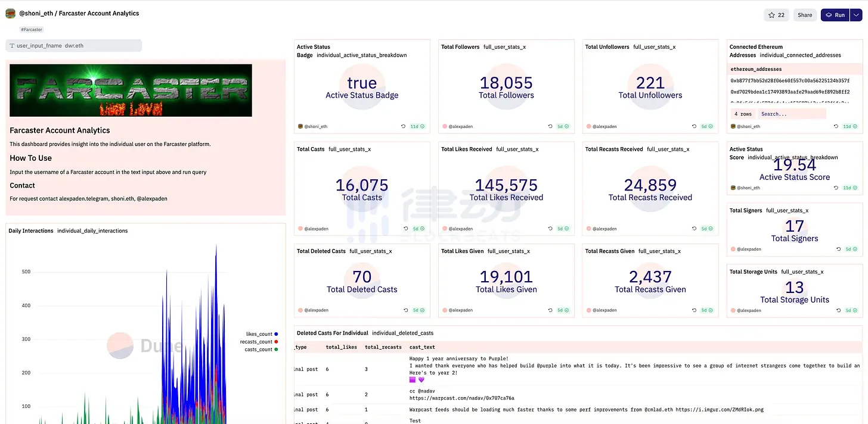This screenshot has width=868, height=424.
Task: Click the dashboard owner avatar beside @shoni_eth title
Action: (10, 14)
